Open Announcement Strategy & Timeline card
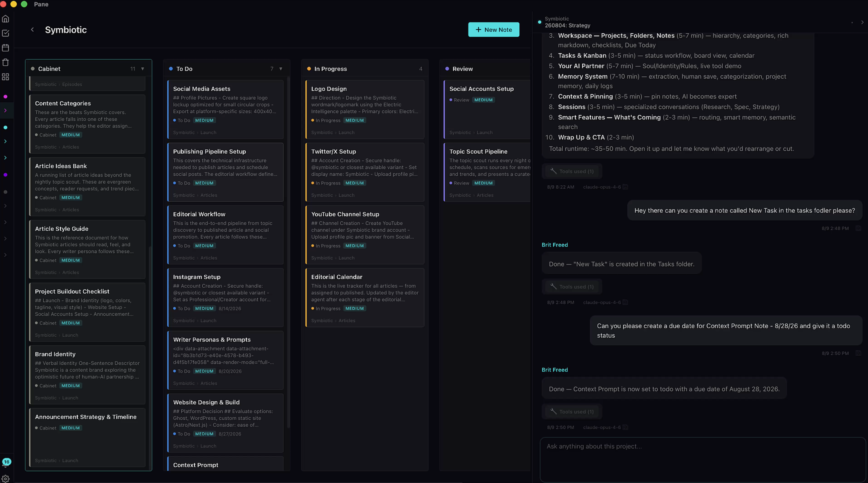This screenshot has height=483, width=868. point(88,438)
